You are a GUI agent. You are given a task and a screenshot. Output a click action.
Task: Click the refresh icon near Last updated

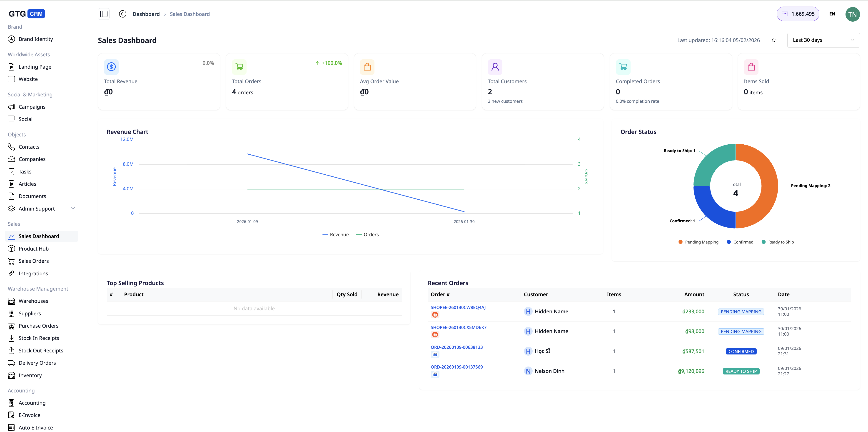click(774, 40)
